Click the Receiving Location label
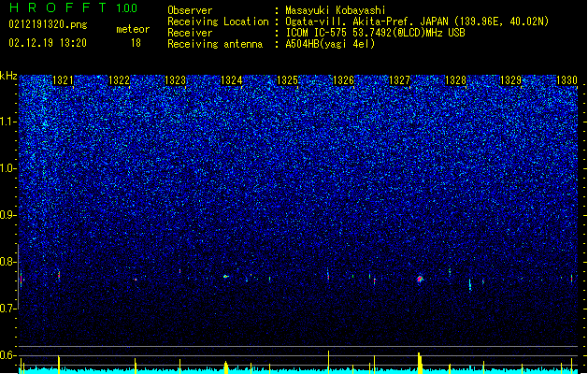 [218, 22]
